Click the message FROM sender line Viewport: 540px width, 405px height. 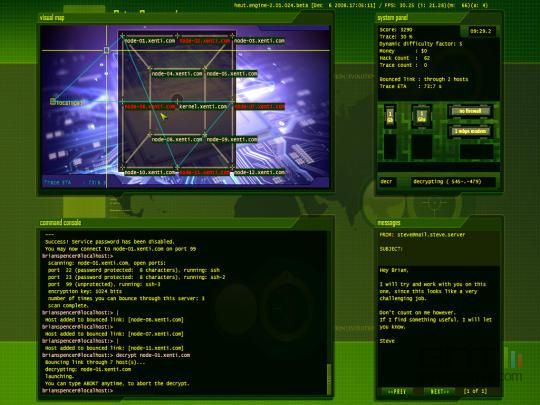[x=422, y=235]
